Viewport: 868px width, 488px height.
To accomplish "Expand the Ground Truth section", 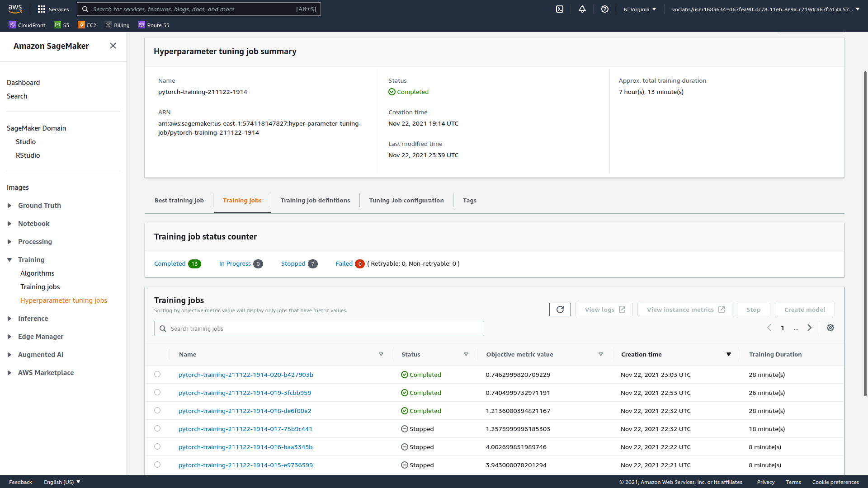I will 9,206.
